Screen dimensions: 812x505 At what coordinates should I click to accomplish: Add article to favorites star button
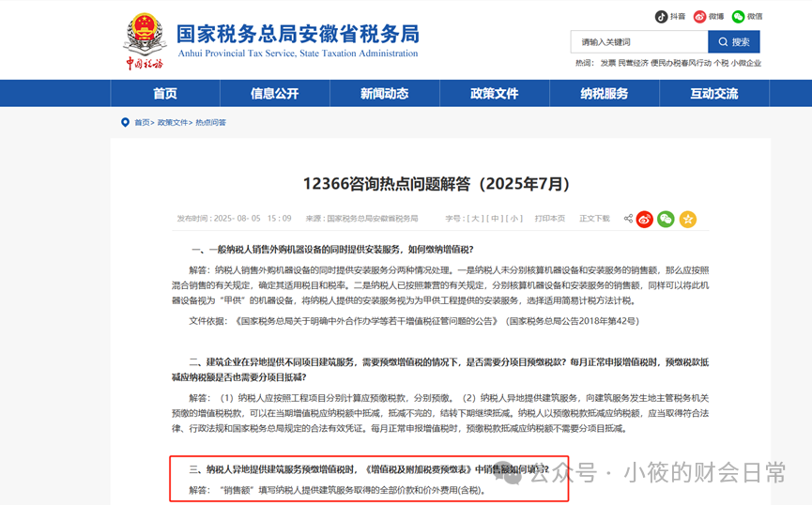point(688,220)
